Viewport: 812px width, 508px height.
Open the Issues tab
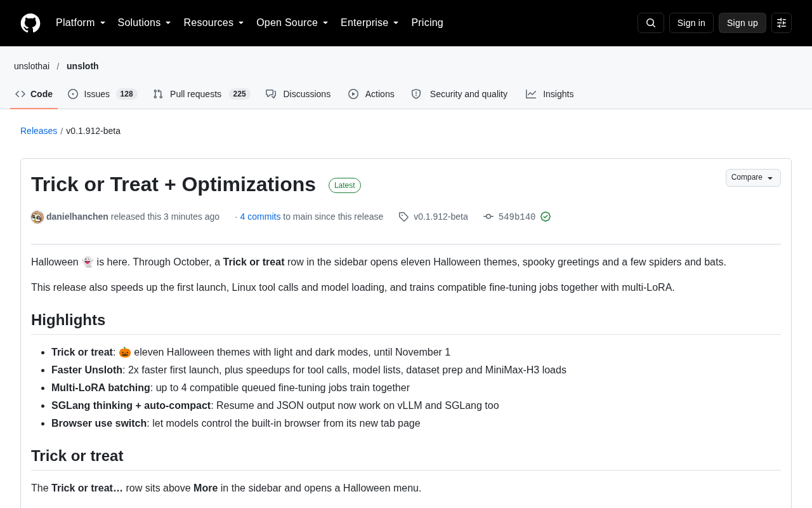(103, 94)
